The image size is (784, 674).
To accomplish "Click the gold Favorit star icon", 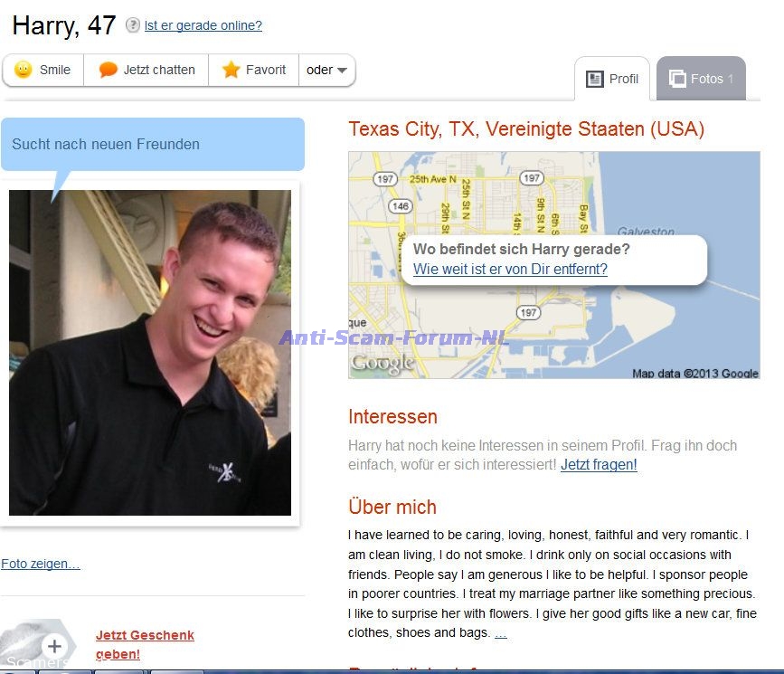I will (x=231, y=70).
